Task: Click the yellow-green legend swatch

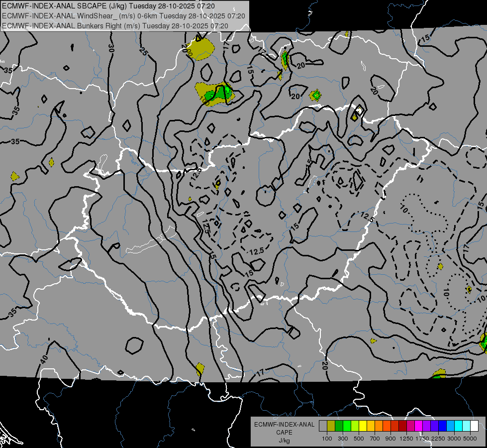Action: (355, 426)
